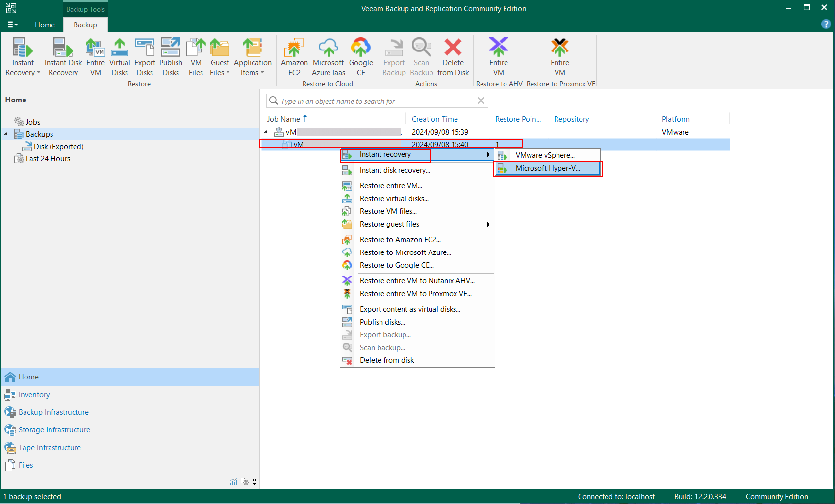Select Export content as virtual disks
Image resolution: width=835 pixels, height=504 pixels.
click(x=417, y=309)
